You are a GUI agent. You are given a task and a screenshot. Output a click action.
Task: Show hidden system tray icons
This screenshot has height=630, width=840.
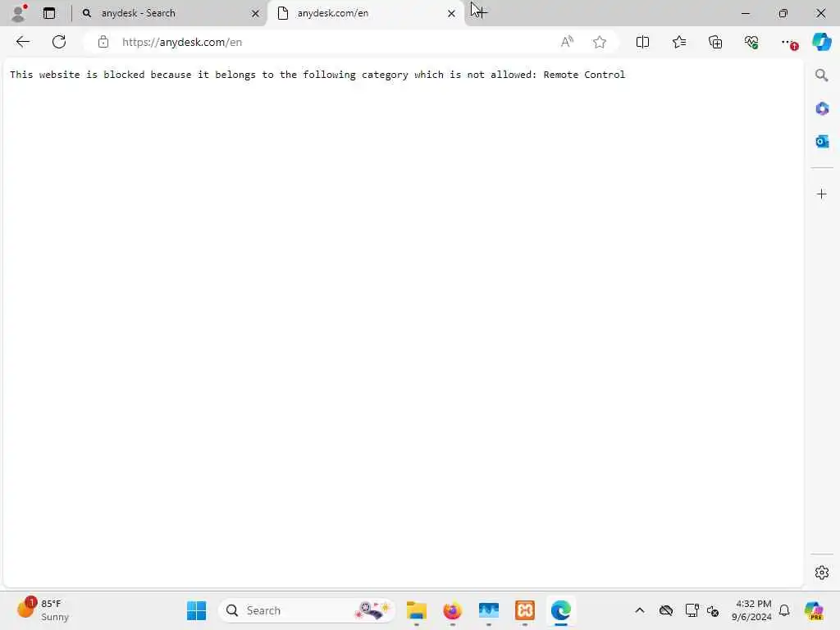640,610
